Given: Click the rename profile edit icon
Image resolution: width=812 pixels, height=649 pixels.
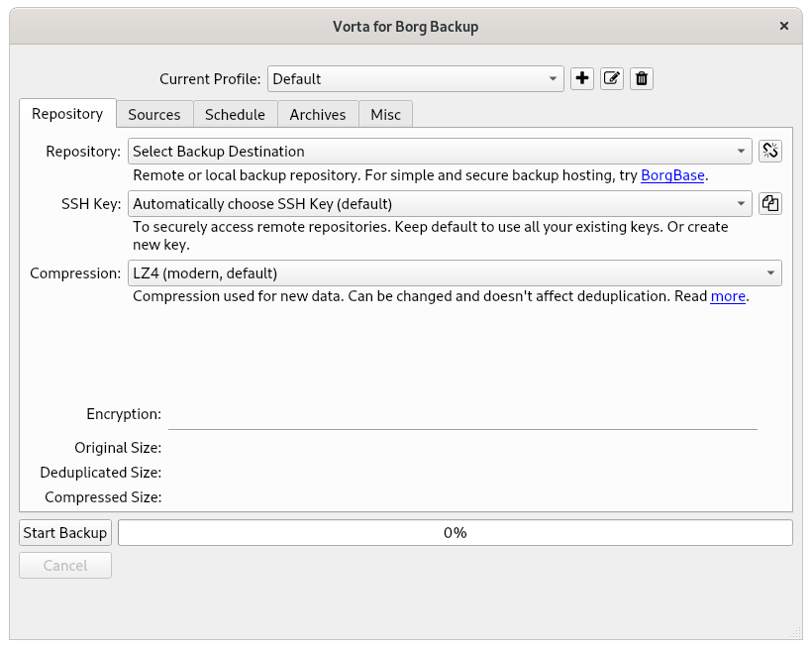Looking at the screenshot, I should [612, 79].
